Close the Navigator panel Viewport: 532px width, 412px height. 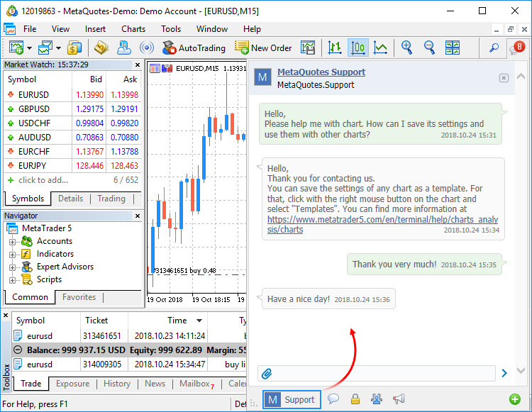tap(138, 216)
